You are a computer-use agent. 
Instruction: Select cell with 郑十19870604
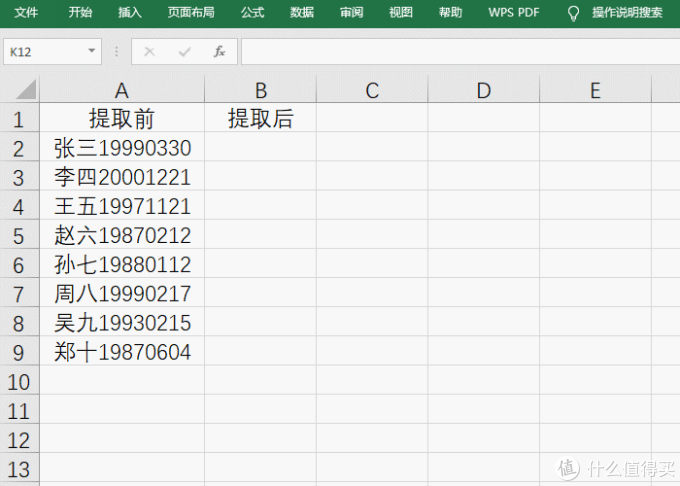[x=122, y=352]
